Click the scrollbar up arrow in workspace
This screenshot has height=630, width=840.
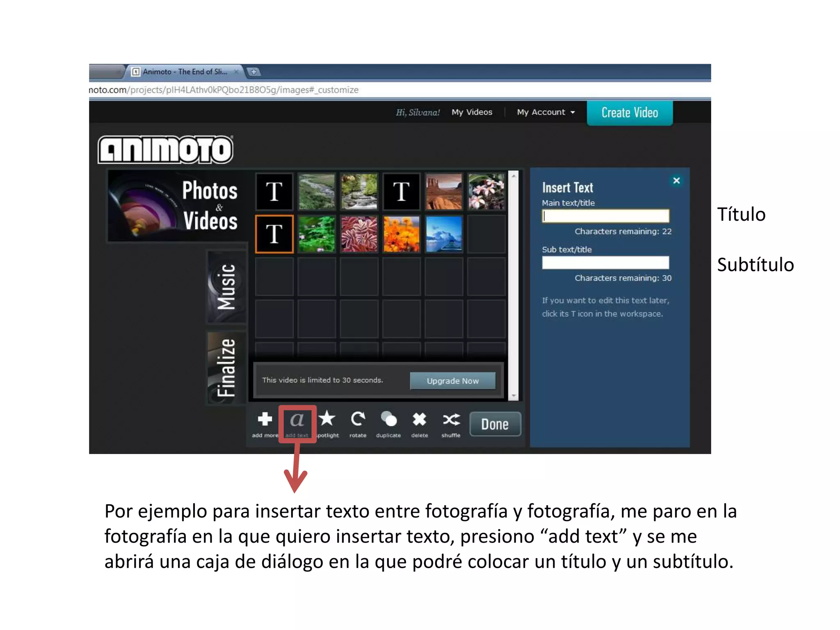[x=514, y=176]
